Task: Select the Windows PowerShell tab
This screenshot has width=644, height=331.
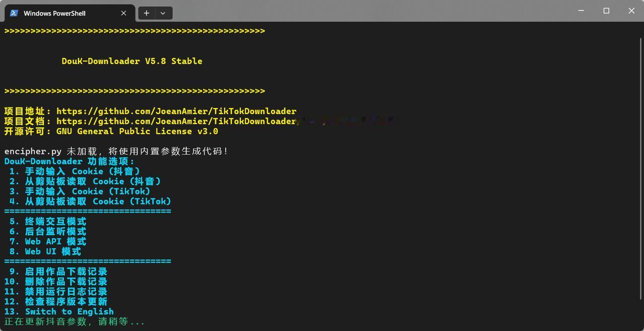Action: 70,13
